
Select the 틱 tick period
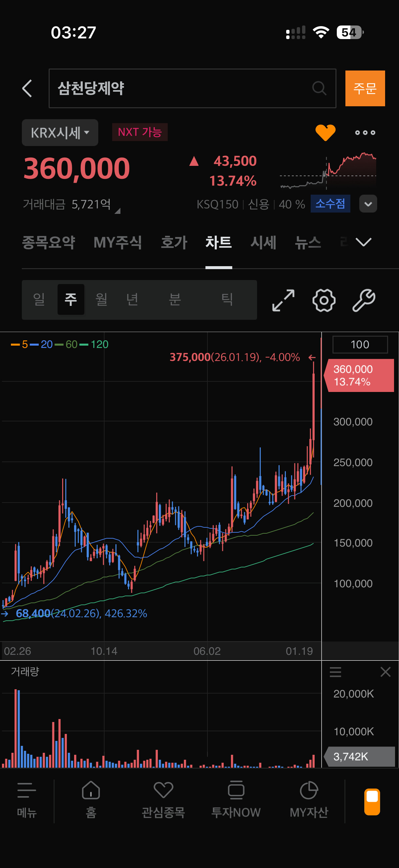(x=227, y=299)
